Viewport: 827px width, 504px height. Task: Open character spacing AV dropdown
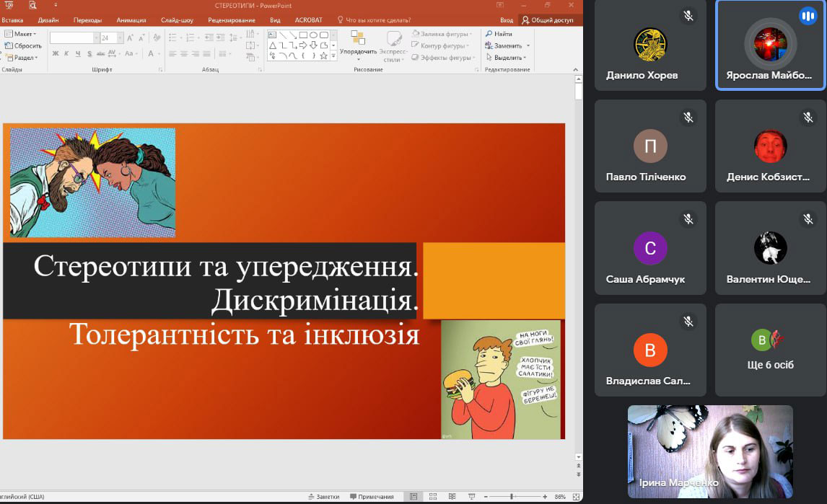click(113, 54)
